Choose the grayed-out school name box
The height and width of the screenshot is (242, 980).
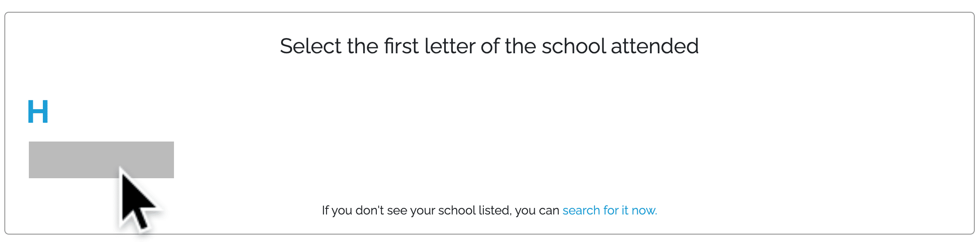(101, 160)
